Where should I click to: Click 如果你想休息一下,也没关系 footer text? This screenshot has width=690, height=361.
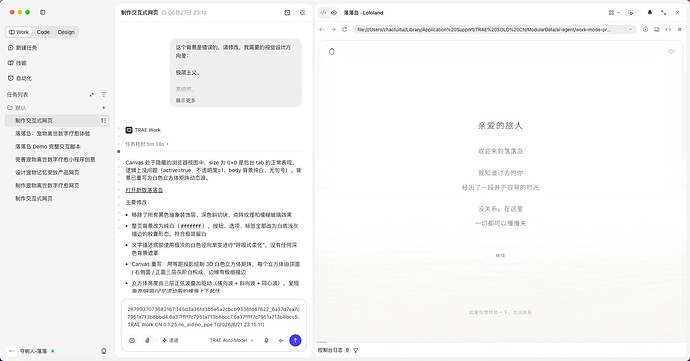pyautogui.click(x=500, y=312)
